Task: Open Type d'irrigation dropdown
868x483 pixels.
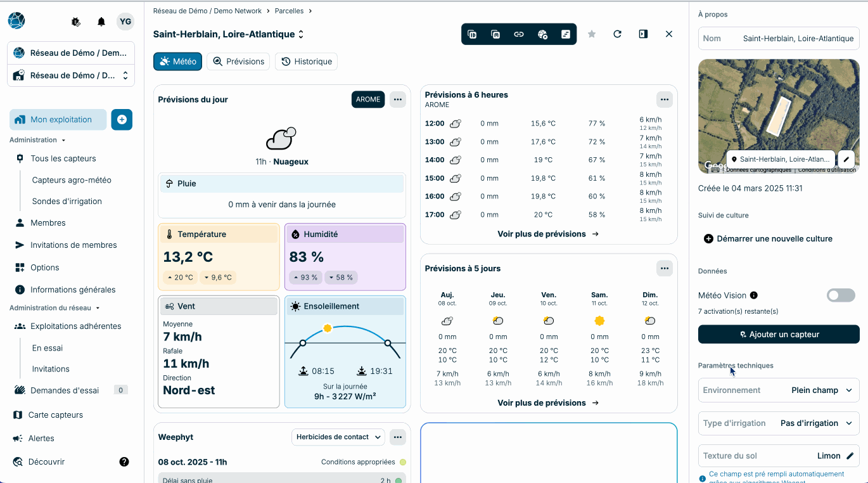Action: coord(779,423)
